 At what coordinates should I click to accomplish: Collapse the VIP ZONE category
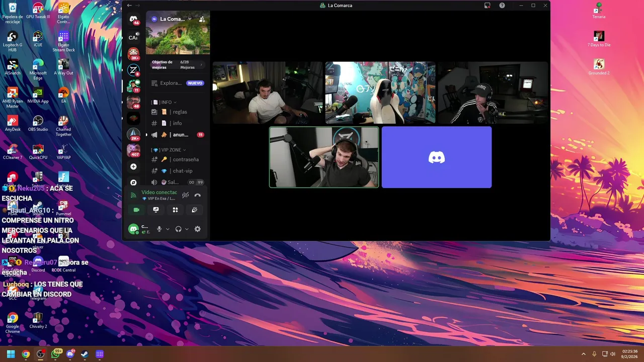169,150
